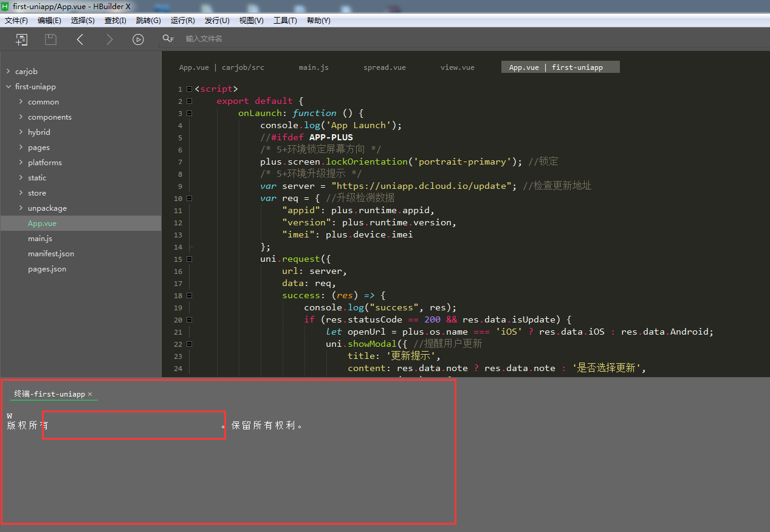Open main.js from the project tree

click(40, 239)
